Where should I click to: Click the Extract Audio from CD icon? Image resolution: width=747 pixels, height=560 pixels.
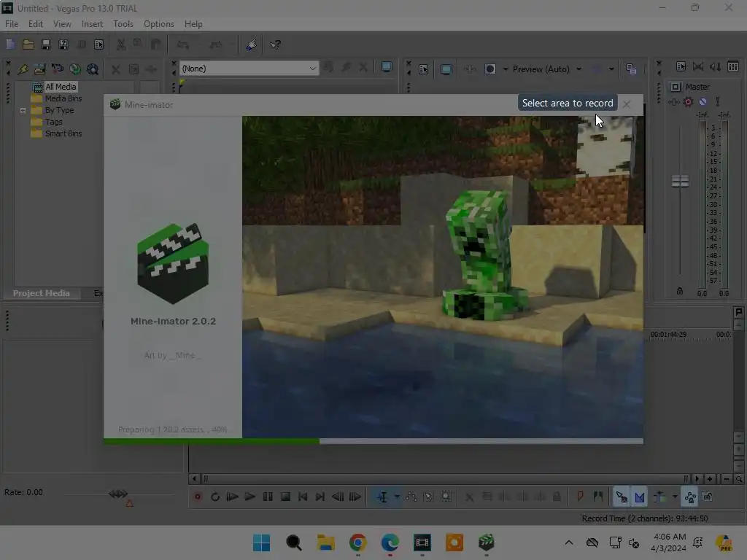point(57,69)
